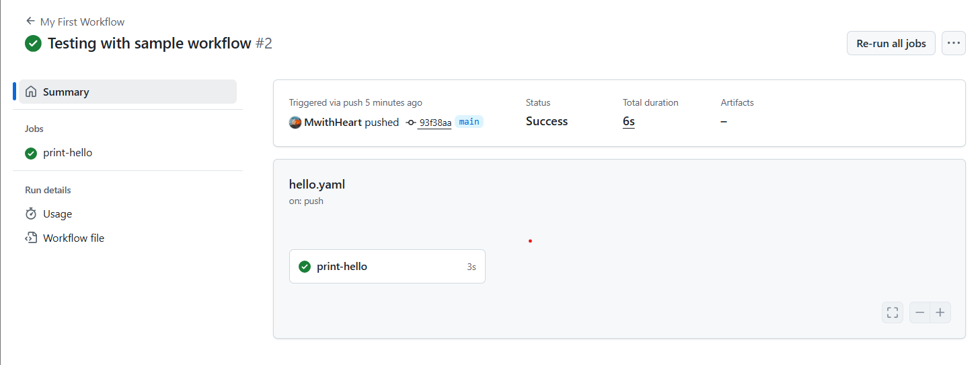The height and width of the screenshot is (365, 980).
Task: Click the 6s total duration link
Action: pyautogui.click(x=629, y=122)
